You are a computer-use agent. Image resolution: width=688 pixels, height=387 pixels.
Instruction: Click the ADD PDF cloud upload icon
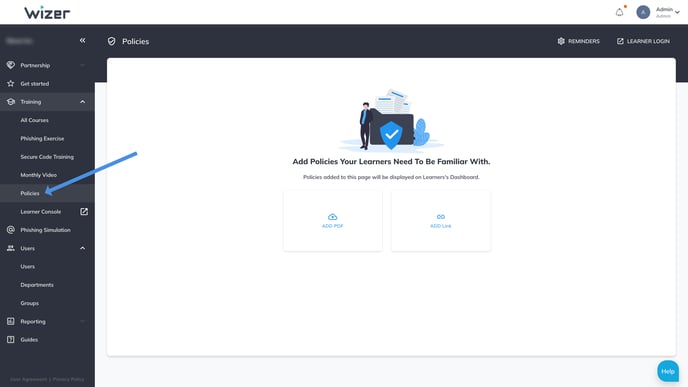[x=333, y=217]
